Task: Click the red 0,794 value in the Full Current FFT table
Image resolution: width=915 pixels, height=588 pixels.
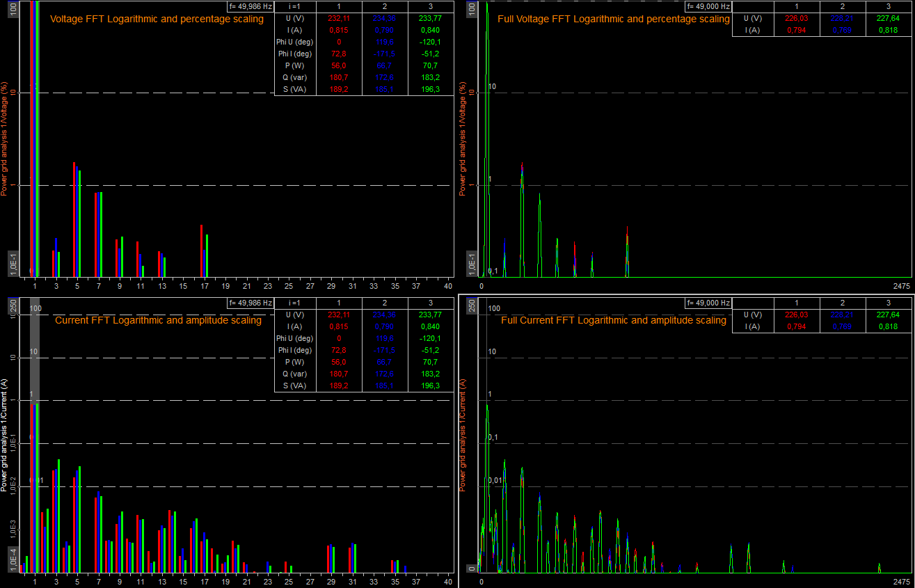Action: [797, 326]
